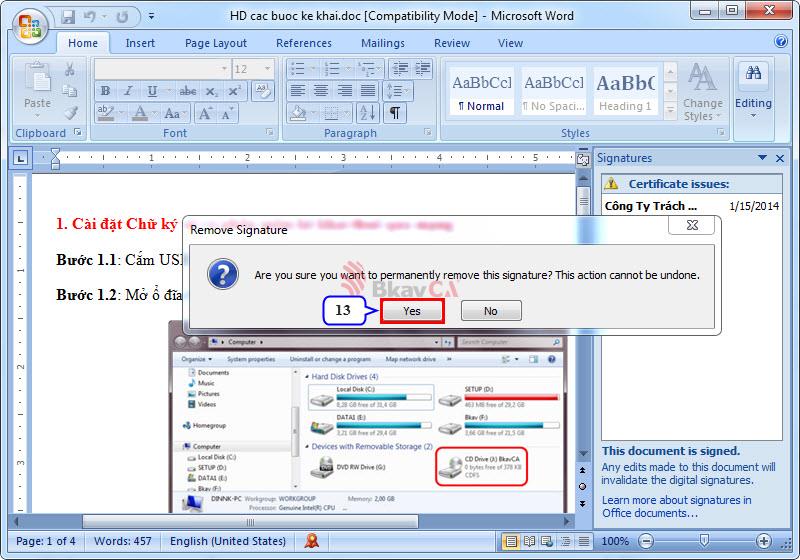
Task: Confirm removal by clicking Yes
Action: [x=412, y=311]
